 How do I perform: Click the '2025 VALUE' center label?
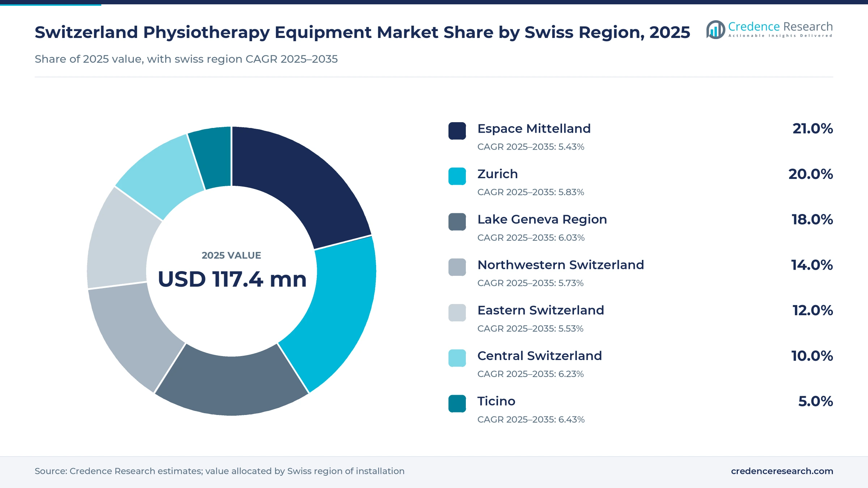tap(231, 255)
